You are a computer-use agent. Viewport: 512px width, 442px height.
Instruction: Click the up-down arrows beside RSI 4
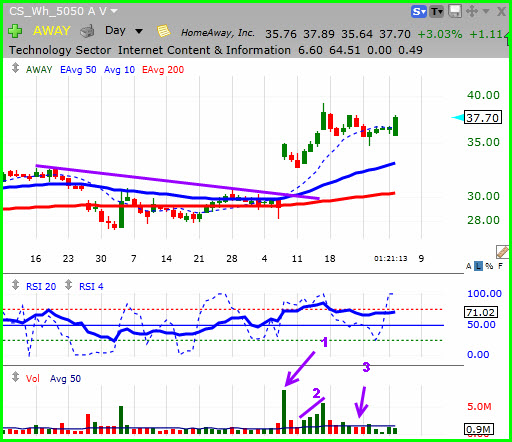coord(68,285)
